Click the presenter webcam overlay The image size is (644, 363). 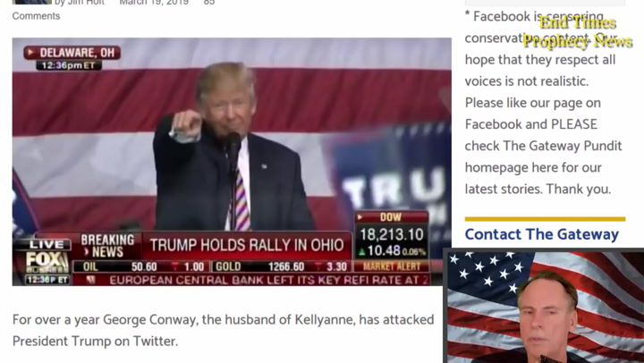tap(544, 306)
